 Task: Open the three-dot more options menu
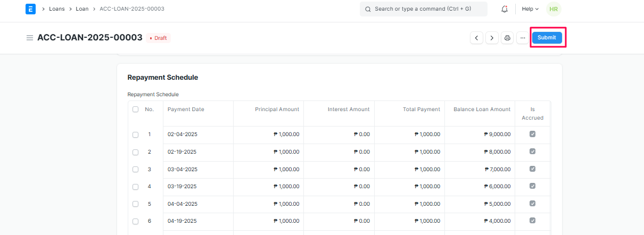click(523, 38)
